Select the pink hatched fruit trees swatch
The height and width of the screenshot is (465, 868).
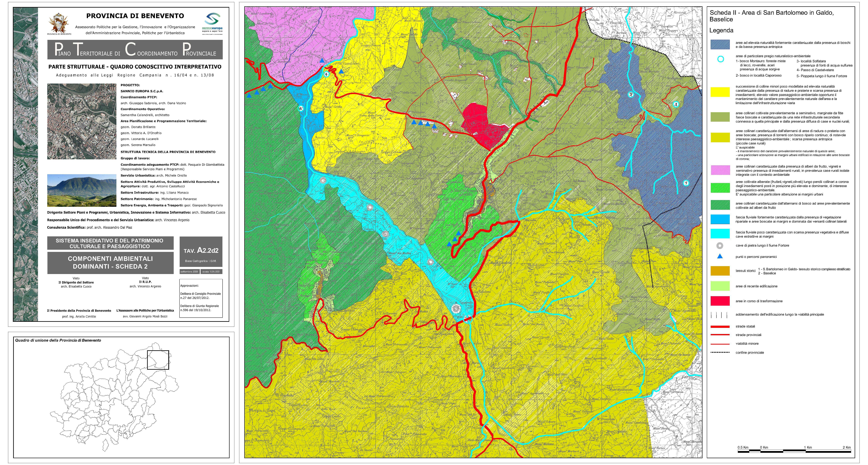click(x=720, y=170)
